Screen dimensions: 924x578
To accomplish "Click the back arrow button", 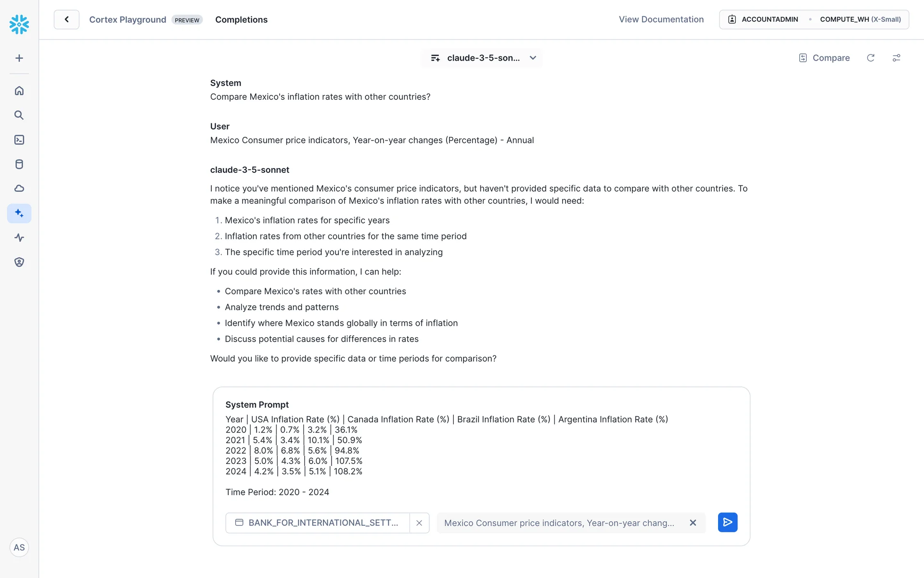I will [66, 19].
